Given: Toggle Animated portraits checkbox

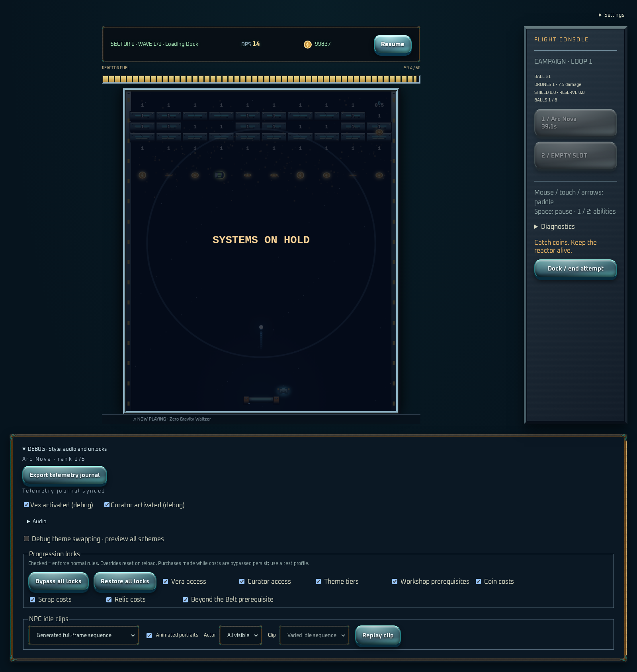Looking at the screenshot, I should tap(149, 635).
